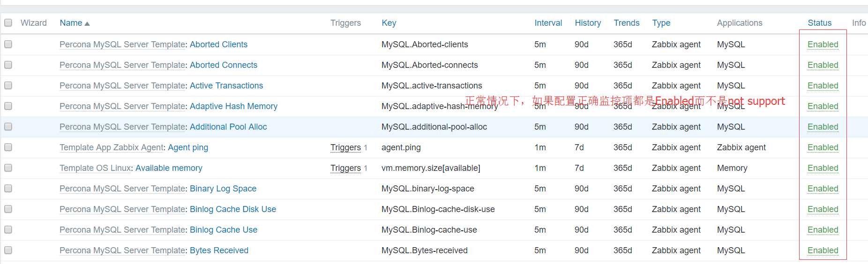This screenshot has height=264, width=868.
Task: Select the 1m interval for Available memory
Action: tap(540, 168)
